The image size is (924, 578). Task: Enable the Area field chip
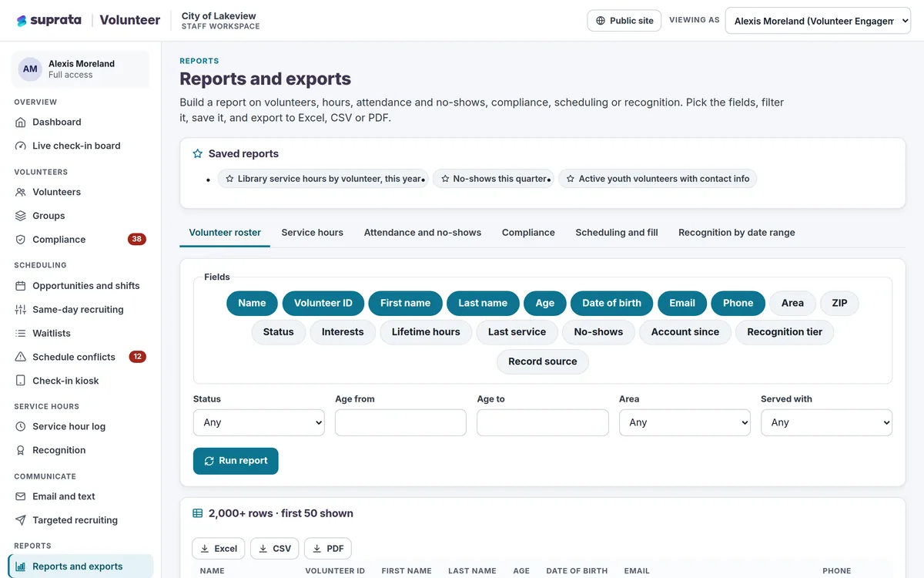pos(792,303)
